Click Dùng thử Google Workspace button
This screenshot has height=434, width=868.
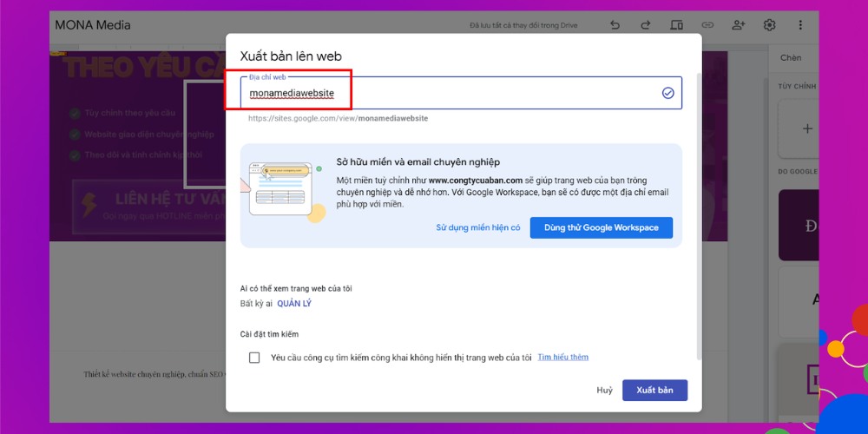[x=602, y=227]
